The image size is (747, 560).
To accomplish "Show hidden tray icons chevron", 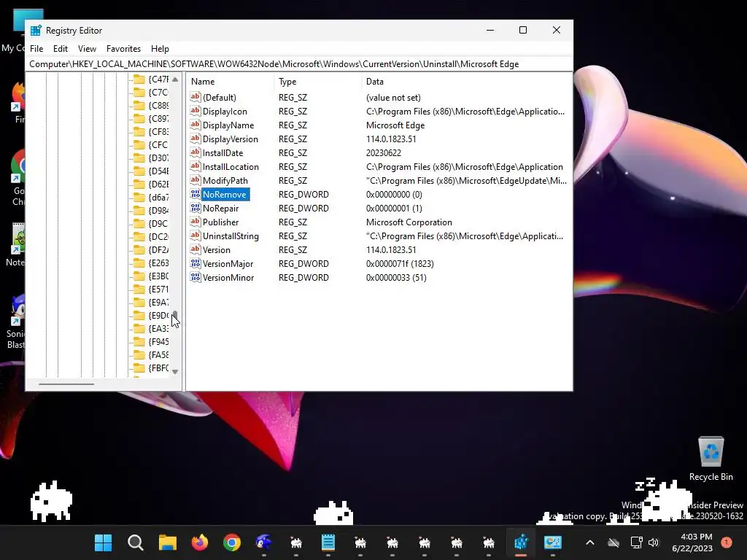I will 589,542.
